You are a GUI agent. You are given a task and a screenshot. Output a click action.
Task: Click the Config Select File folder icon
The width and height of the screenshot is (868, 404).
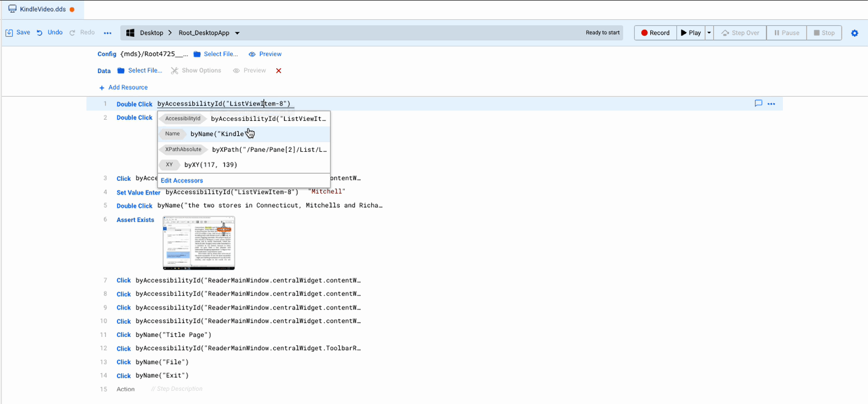[197, 54]
